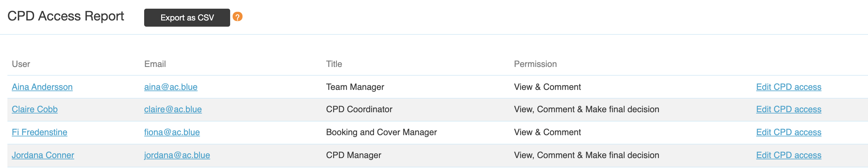This screenshot has width=868, height=168.
Task: Click the aina@ac.blue email link
Action: [x=171, y=87]
